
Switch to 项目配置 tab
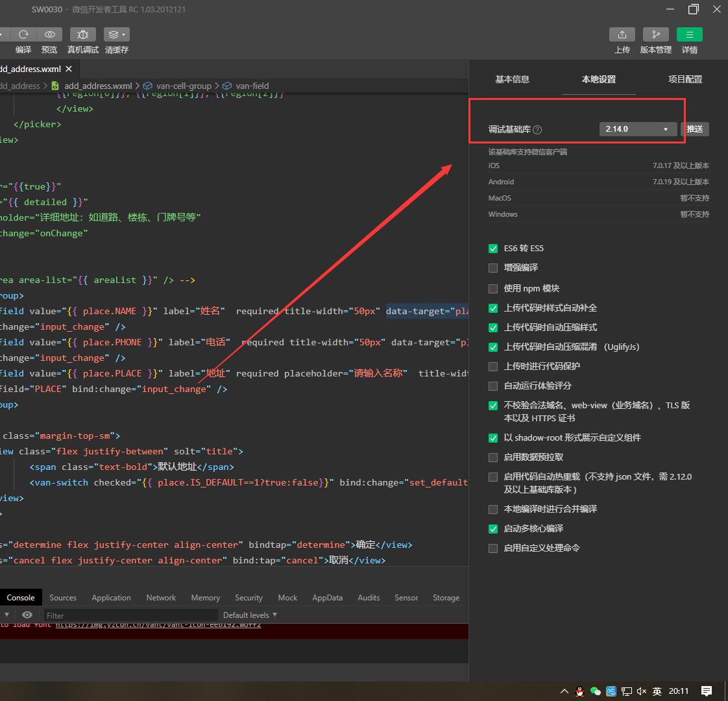[685, 79]
